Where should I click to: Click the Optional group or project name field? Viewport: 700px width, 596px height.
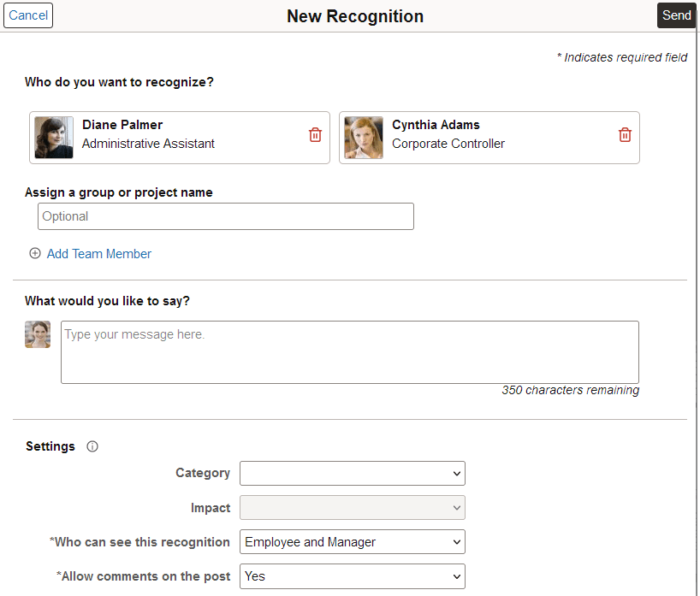point(225,216)
